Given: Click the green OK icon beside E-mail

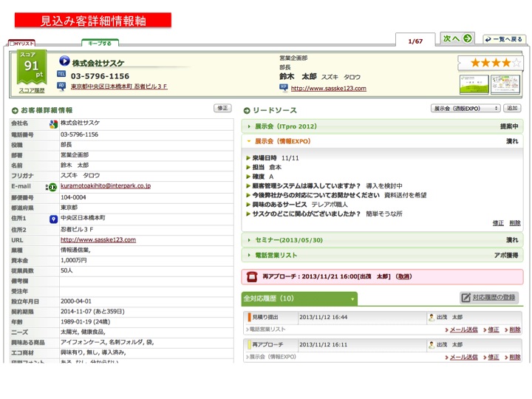Looking at the screenshot, I should pyautogui.click(x=52, y=187).
